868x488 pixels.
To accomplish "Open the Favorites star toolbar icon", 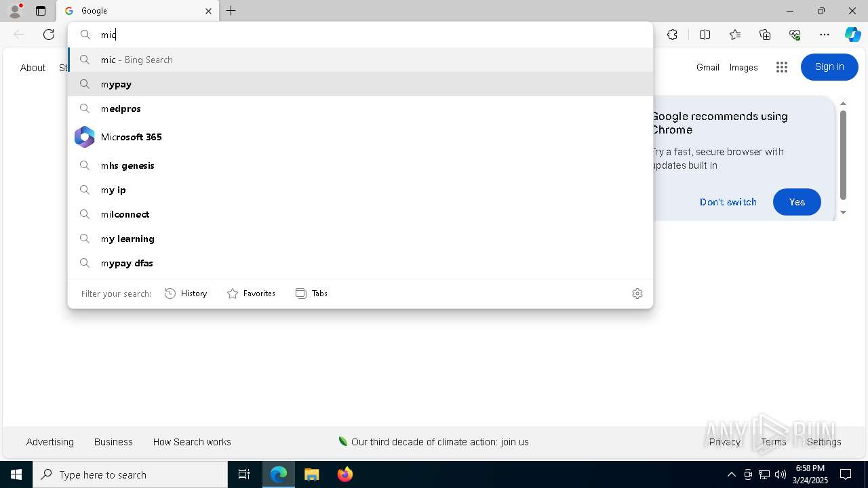I will point(735,35).
